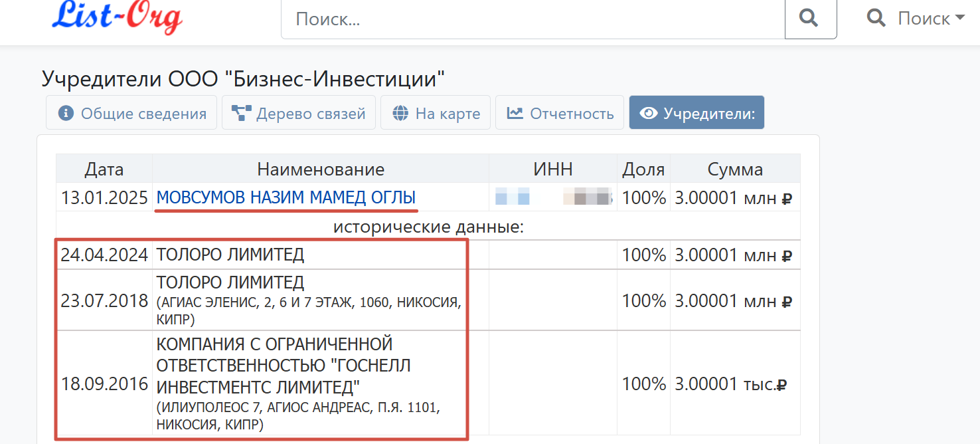The height and width of the screenshot is (444, 980).
Task: Focus the Поиск... search input field
Action: (x=532, y=19)
